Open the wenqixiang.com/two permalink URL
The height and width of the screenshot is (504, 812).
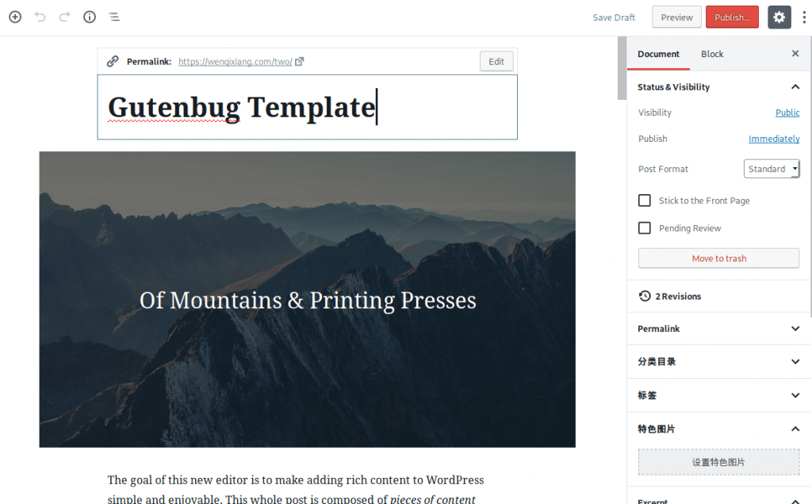[235, 62]
